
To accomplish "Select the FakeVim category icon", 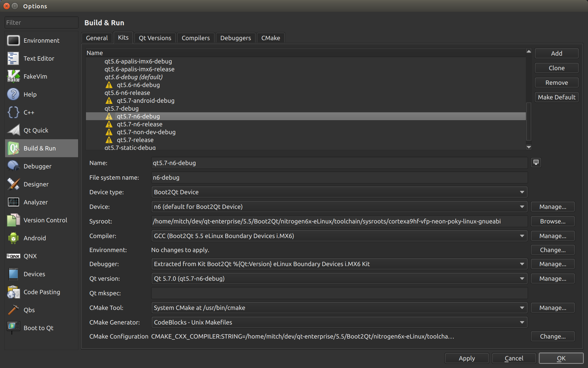I will point(13,76).
